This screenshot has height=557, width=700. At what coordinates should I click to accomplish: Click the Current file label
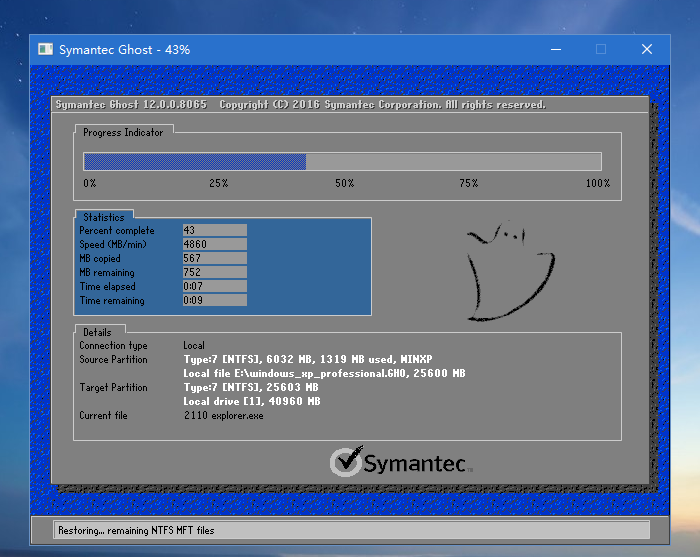click(103, 416)
